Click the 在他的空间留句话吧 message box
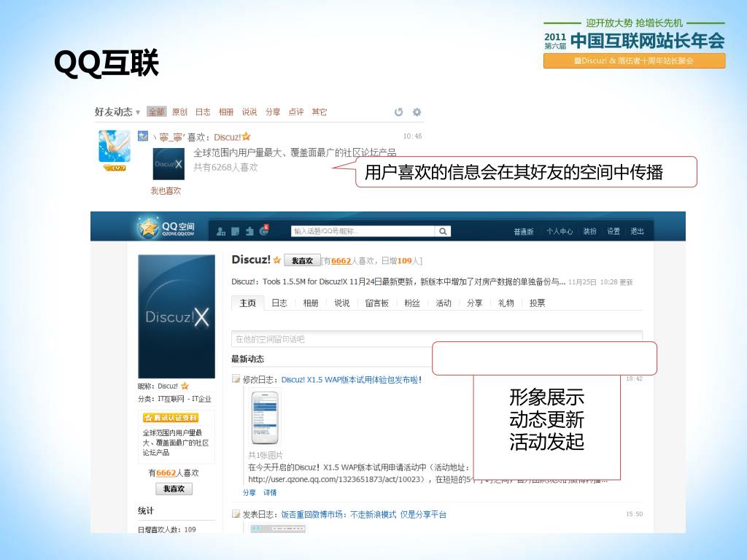 (437, 338)
